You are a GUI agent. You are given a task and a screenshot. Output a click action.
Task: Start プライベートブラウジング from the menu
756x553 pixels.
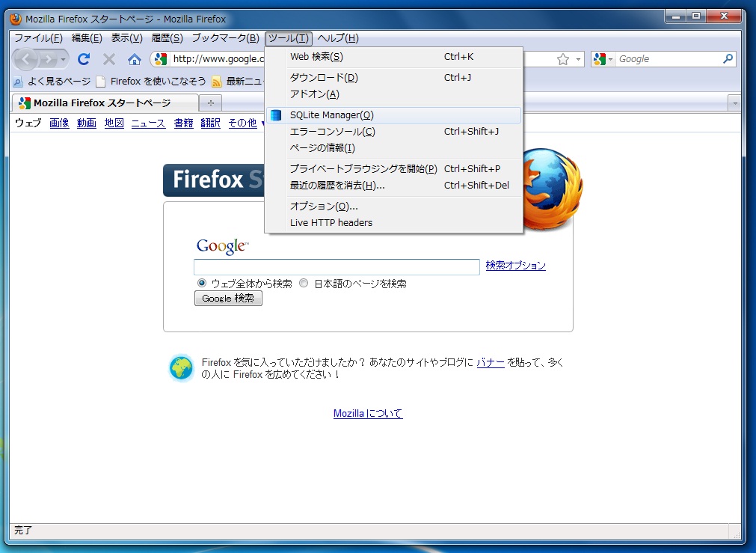[394, 169]
